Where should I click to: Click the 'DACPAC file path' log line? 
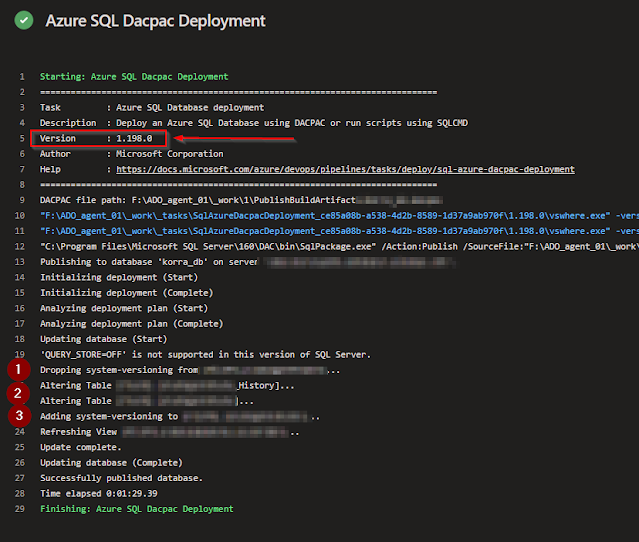tap(241, 200)
